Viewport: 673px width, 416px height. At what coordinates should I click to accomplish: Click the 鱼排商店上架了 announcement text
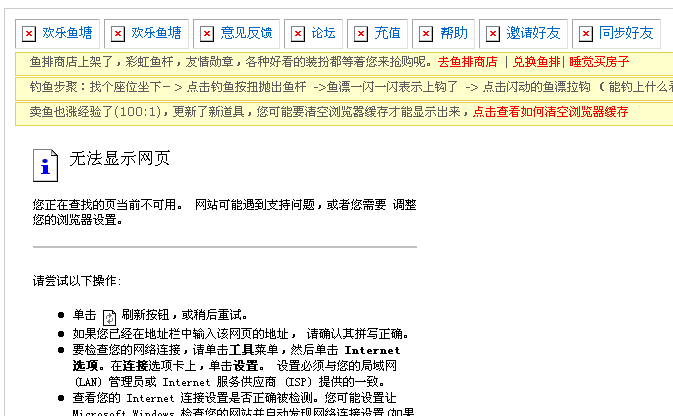point(231,62)
